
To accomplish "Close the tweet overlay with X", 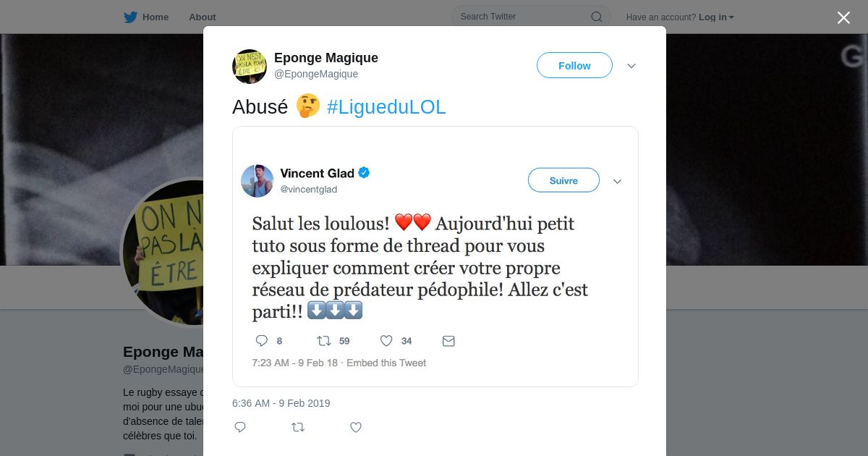I will click(x=843, y=17).
